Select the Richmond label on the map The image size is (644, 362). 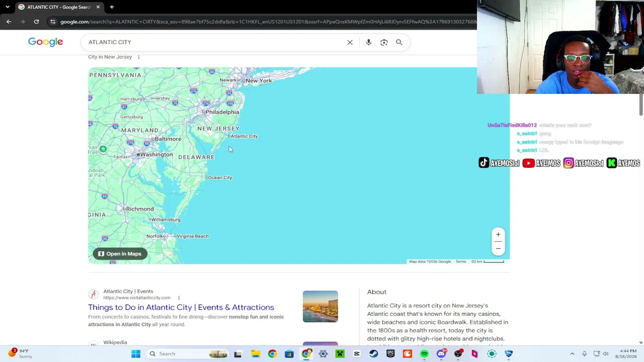[140, 209]
